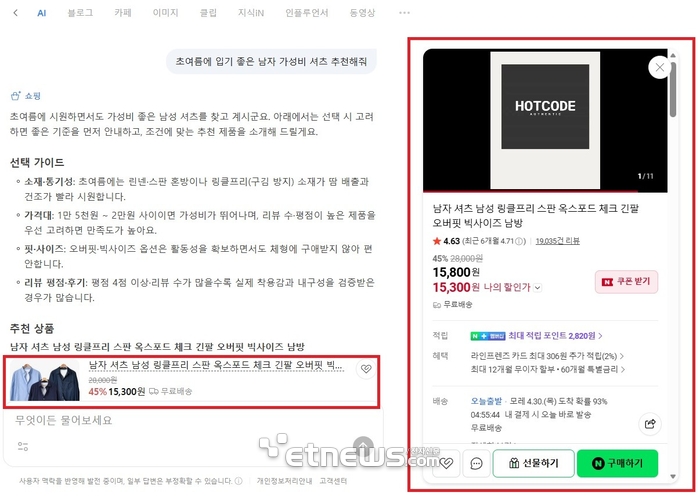Switch to the 카페 tab

coord(123,13)
